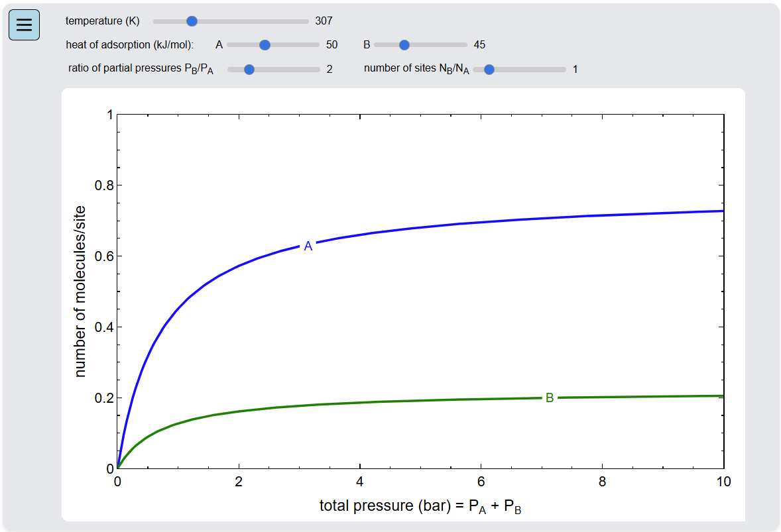This screenshot has width=781, height=532.
Task: Click the temperature slider handle
Action: click(x=192, y=21)
